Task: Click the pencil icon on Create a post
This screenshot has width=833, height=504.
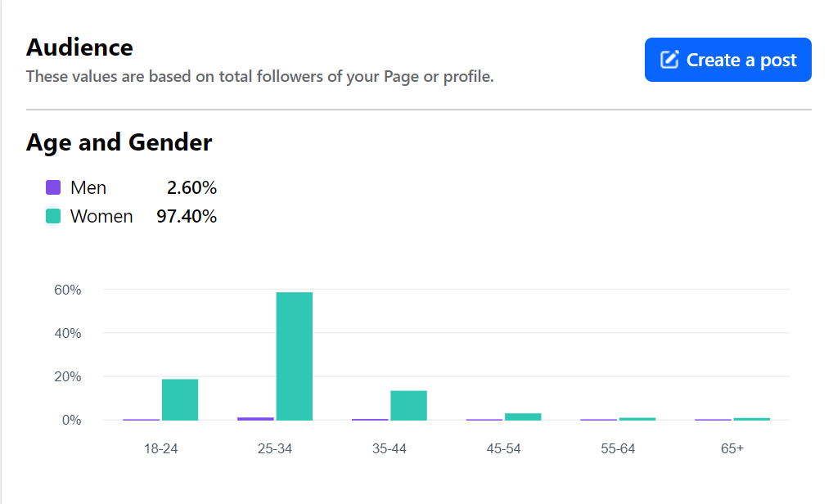Action: tap(669, 60)
